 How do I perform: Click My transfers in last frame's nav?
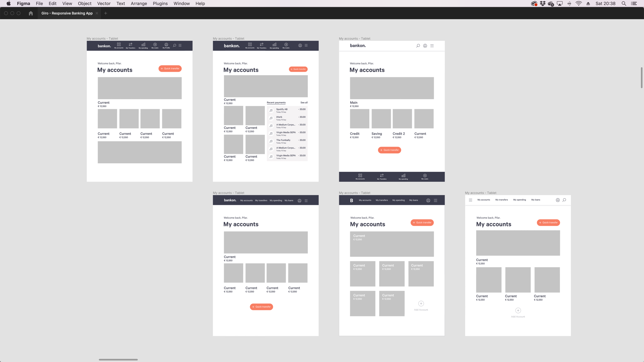click(x=502, y=200)
